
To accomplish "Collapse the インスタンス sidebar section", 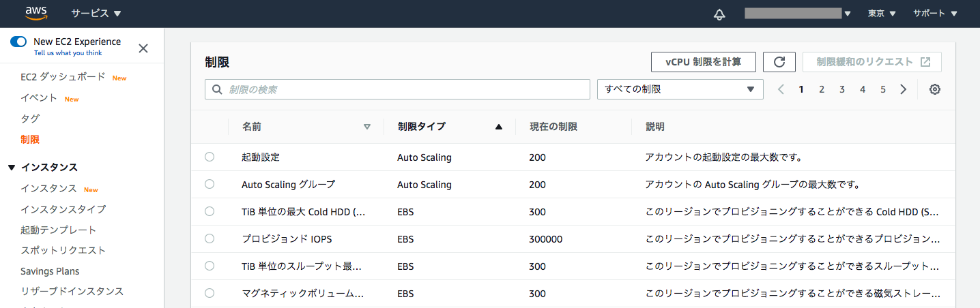I will click(11, 168).
